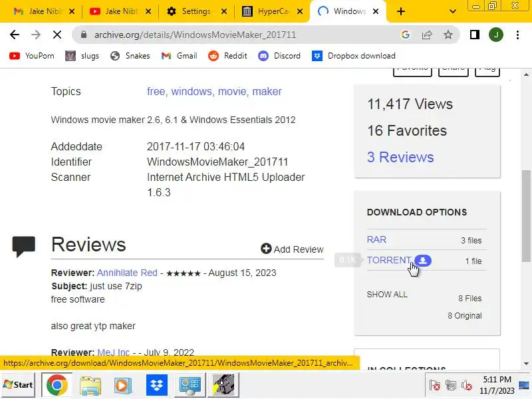The height and width of the screenshot is (399, 532).
Task: Click the Google icon in address bar
Action: (406, 35)
